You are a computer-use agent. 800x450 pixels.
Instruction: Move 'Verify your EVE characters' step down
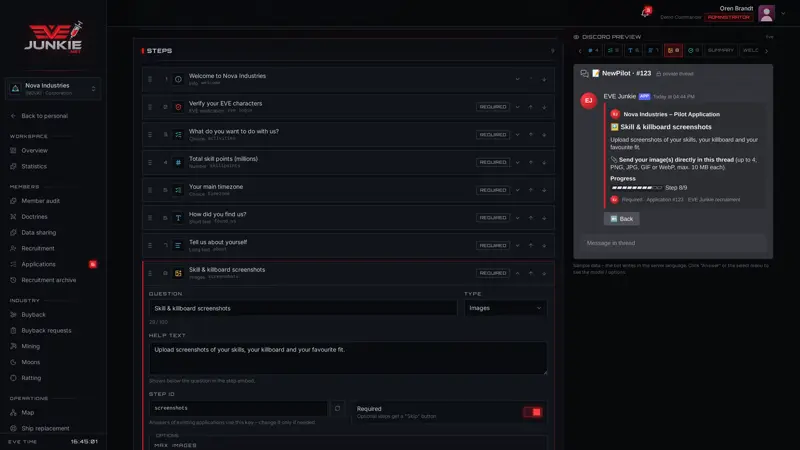[x=544, y=107]
